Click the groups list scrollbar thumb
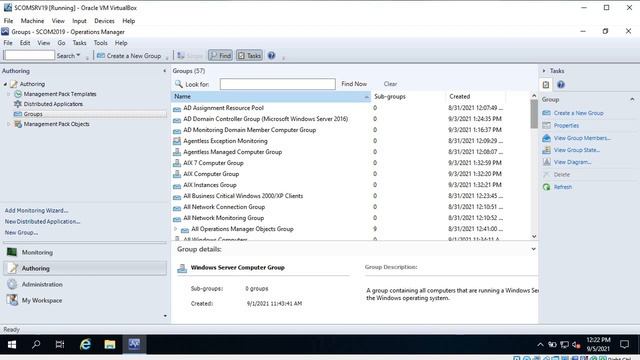The width and height of the screenshot is (640, 360). (x=534, y=114)
